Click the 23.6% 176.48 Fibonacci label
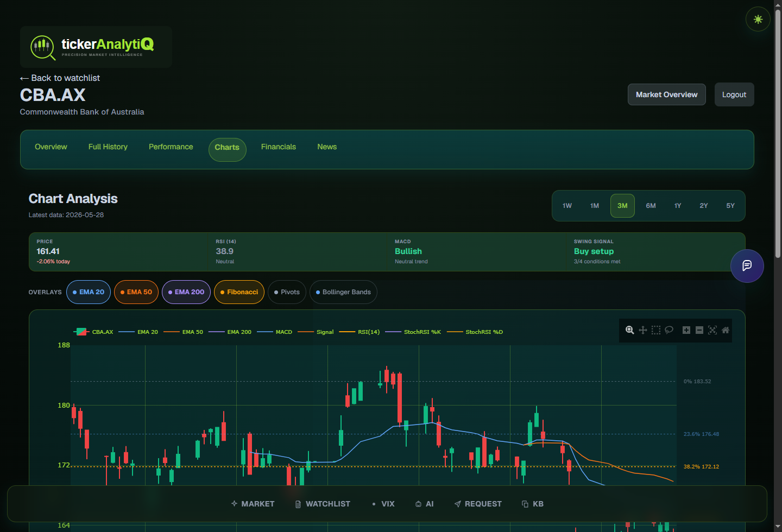The image size is (782, 532). [701, 434]
